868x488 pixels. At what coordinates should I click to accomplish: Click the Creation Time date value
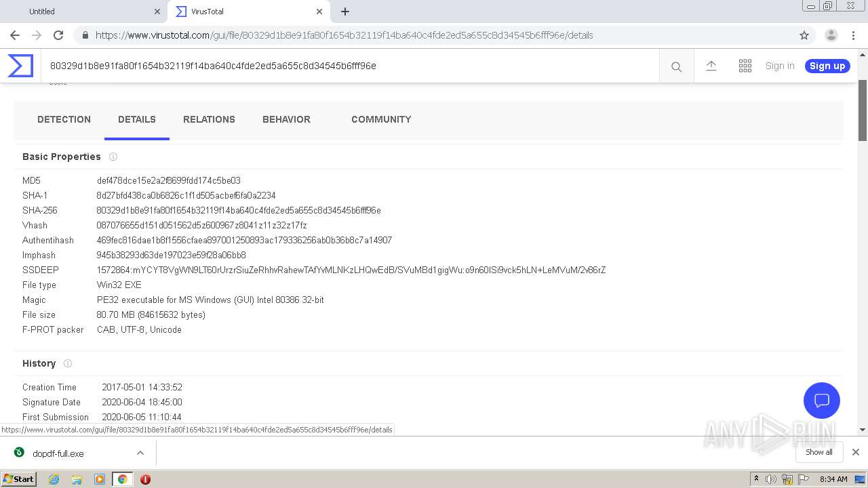coord(142,388)
